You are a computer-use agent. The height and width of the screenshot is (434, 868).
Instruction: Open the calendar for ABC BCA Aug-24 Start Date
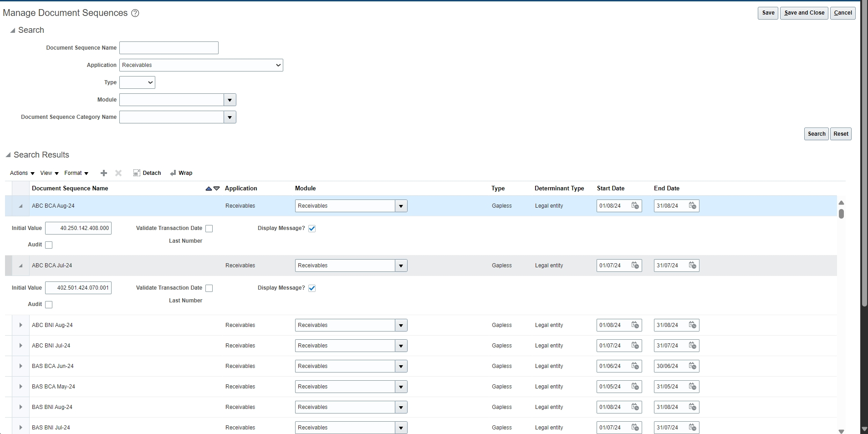[x=635, y=206]
